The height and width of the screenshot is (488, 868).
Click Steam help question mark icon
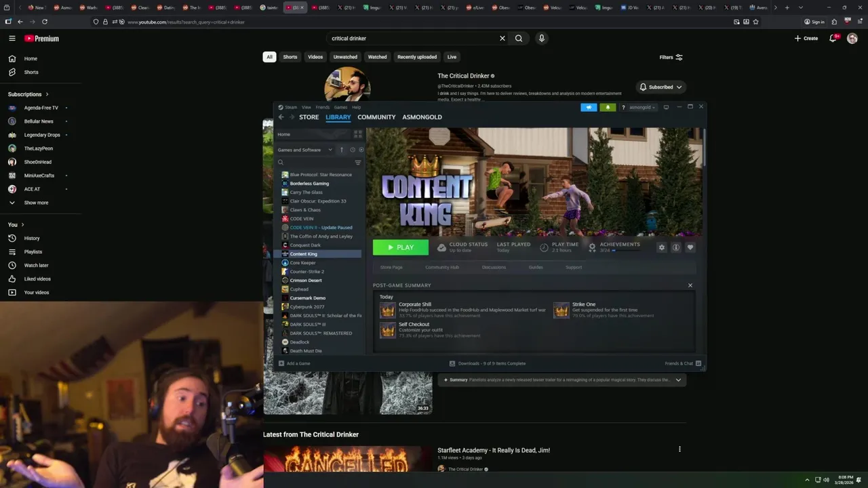pyautogui.click(x=623, y=107)
